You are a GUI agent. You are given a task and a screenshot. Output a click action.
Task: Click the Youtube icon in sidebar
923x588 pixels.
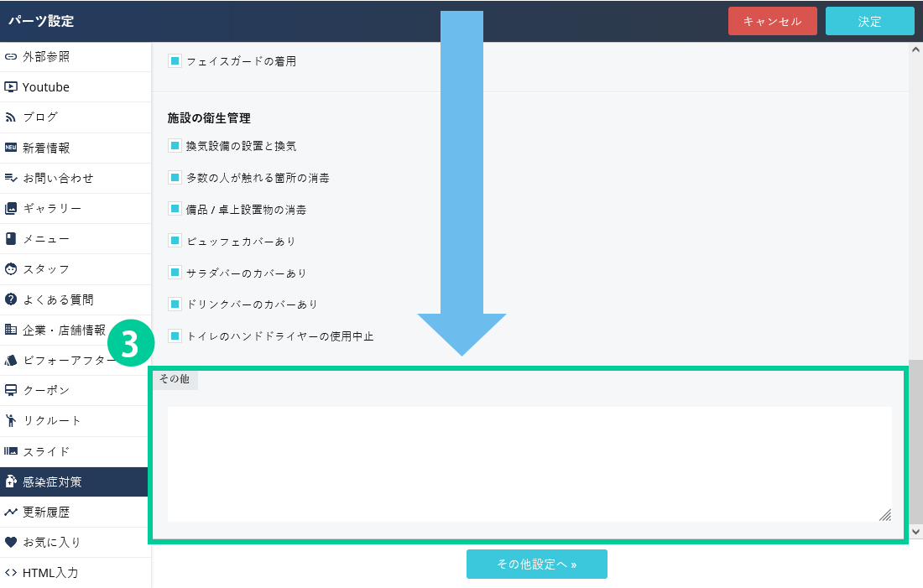(x=11, y=87)
